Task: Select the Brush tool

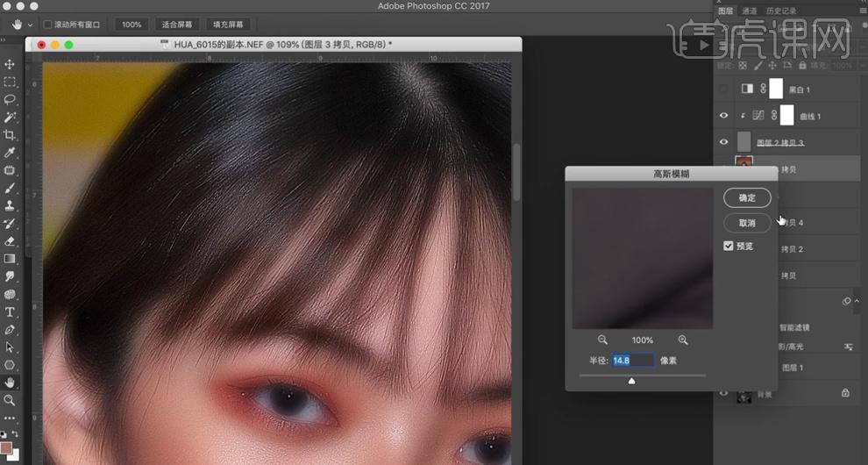Action: point(10,189)
